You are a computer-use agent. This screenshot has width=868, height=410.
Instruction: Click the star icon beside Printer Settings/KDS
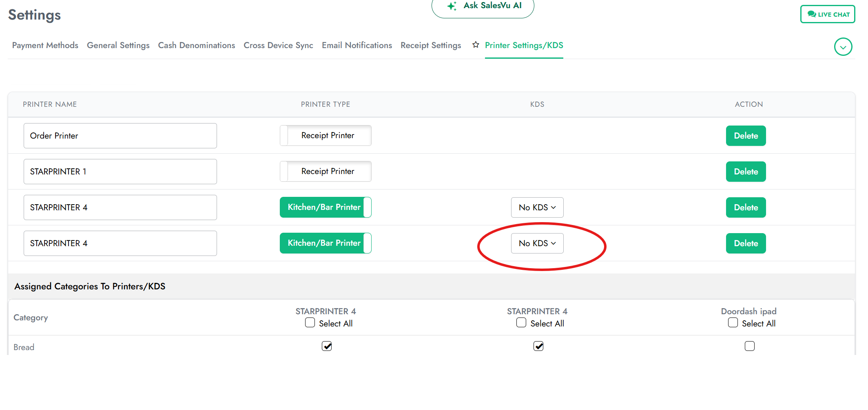[476, 45]
